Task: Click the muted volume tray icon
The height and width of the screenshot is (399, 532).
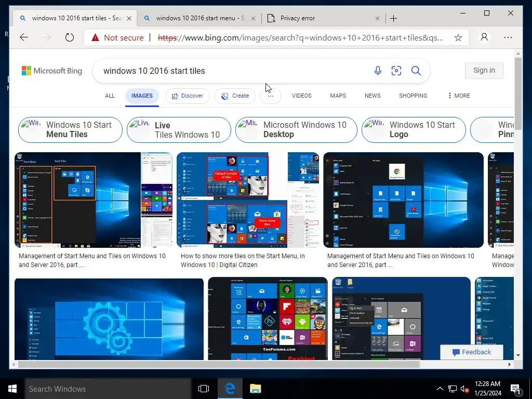Action: [x=464, y=389]
